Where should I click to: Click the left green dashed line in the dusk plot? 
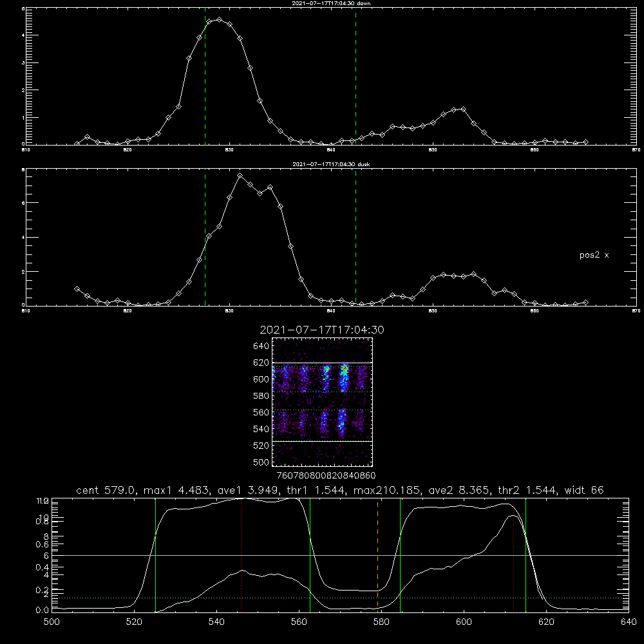205,237
